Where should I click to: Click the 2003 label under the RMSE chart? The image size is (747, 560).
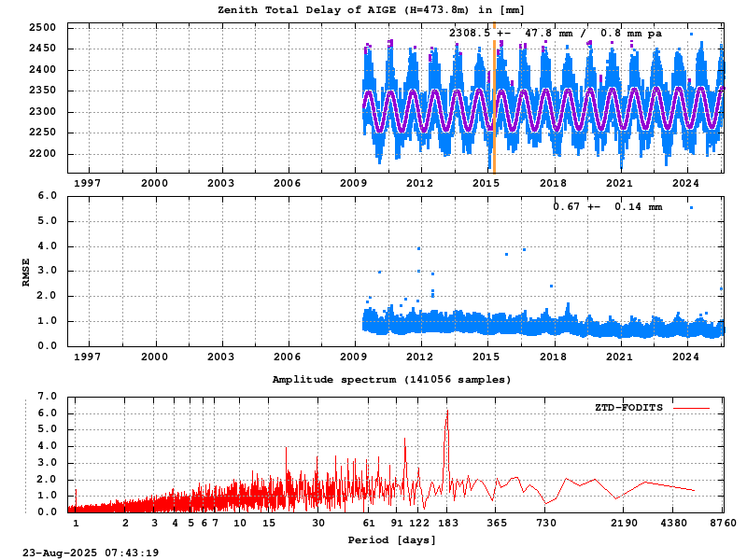pyautogui.click(x=220, y=357)
